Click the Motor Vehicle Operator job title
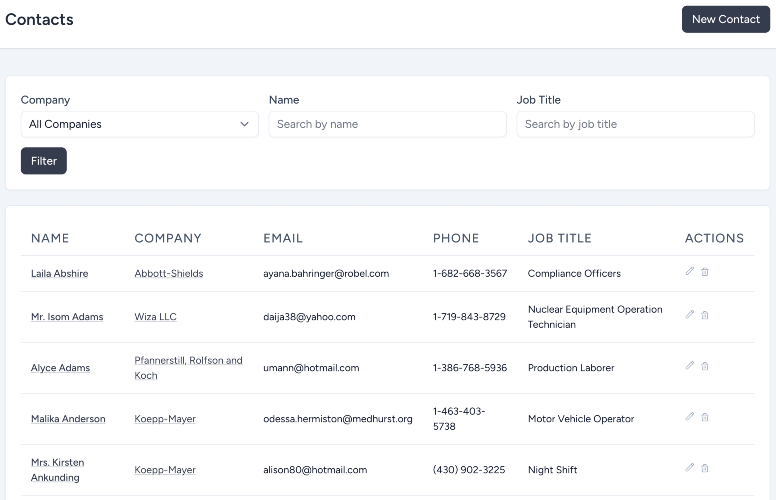The width and height of the screenshot is (776, 500). 581,419
